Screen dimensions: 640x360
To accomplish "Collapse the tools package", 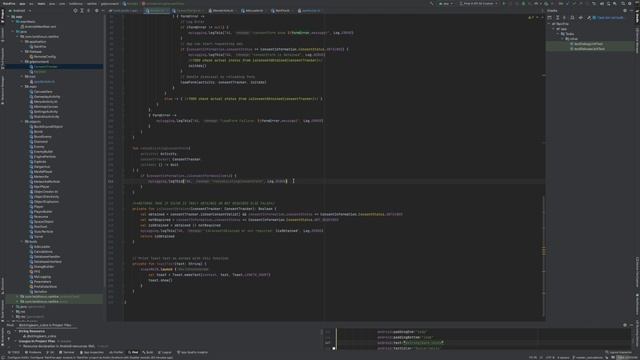I will point(22,242).
